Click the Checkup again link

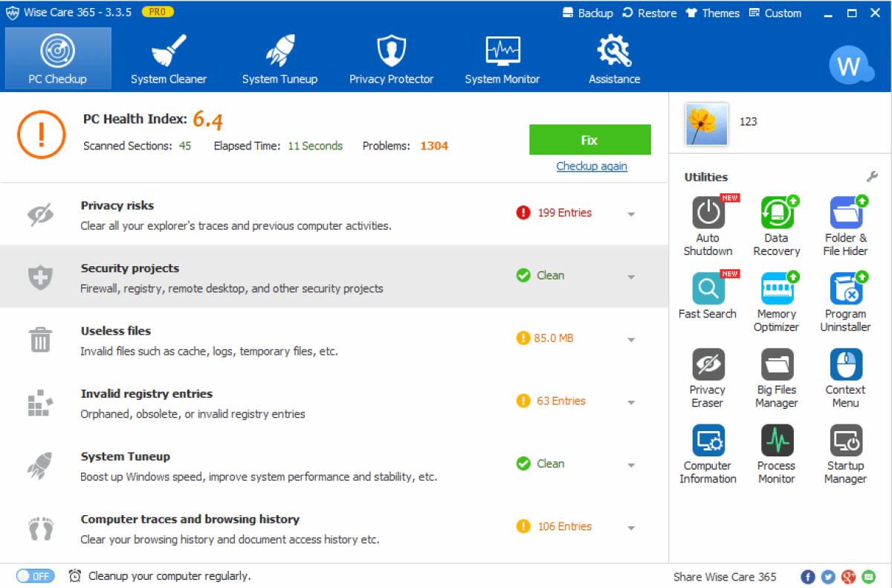pyautogui.click(x=591, y=166)
